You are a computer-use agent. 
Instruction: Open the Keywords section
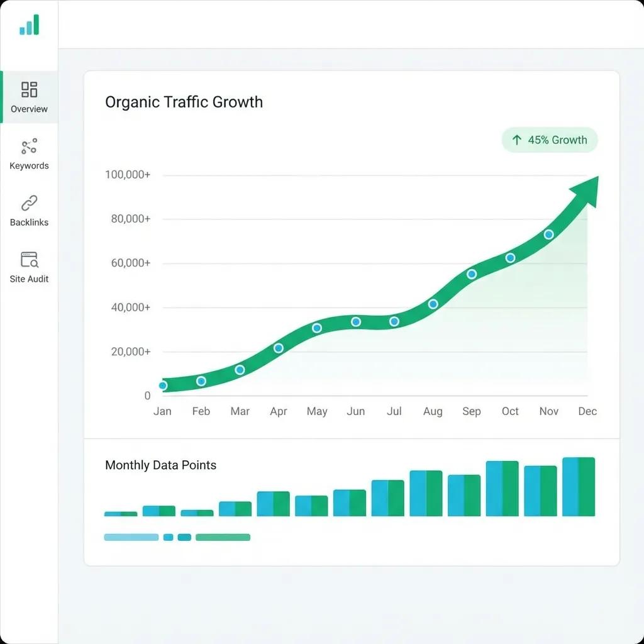[29, 153]
